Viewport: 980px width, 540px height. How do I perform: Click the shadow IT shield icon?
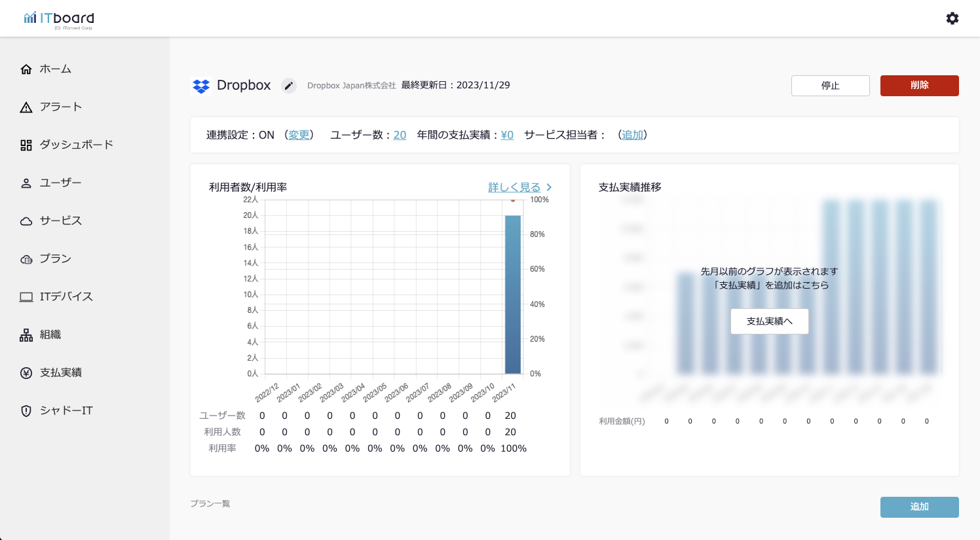click(x=26, y=411)
